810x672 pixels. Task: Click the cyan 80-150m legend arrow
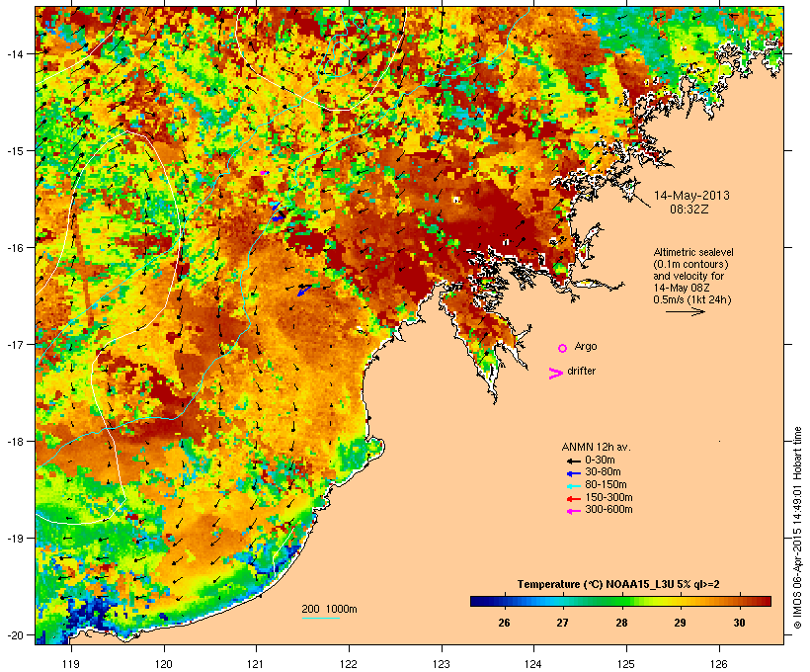(573, 486)
